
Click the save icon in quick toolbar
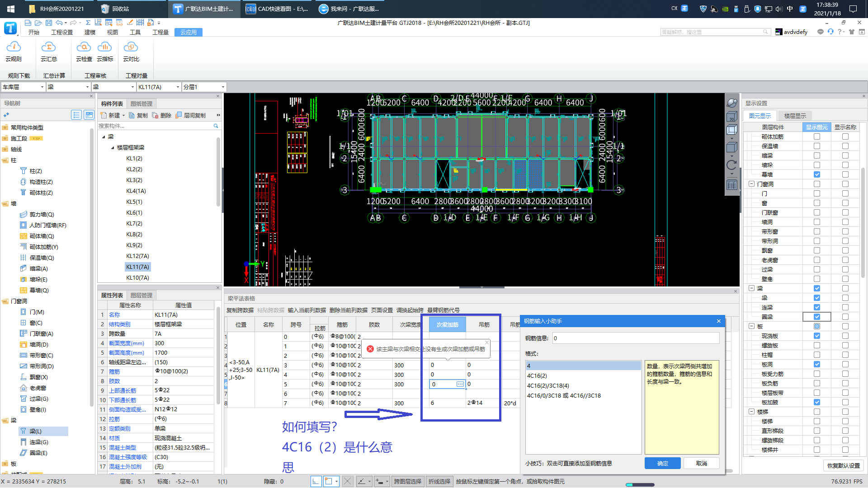(x=49, y=23)
